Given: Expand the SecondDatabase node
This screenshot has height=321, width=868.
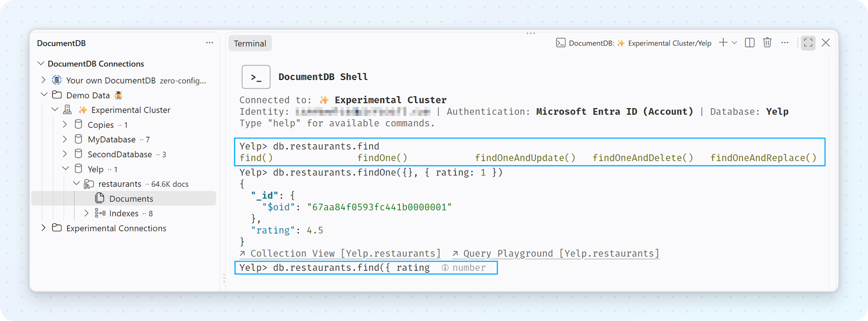Looking at the screenshot, I should point(65,154).
